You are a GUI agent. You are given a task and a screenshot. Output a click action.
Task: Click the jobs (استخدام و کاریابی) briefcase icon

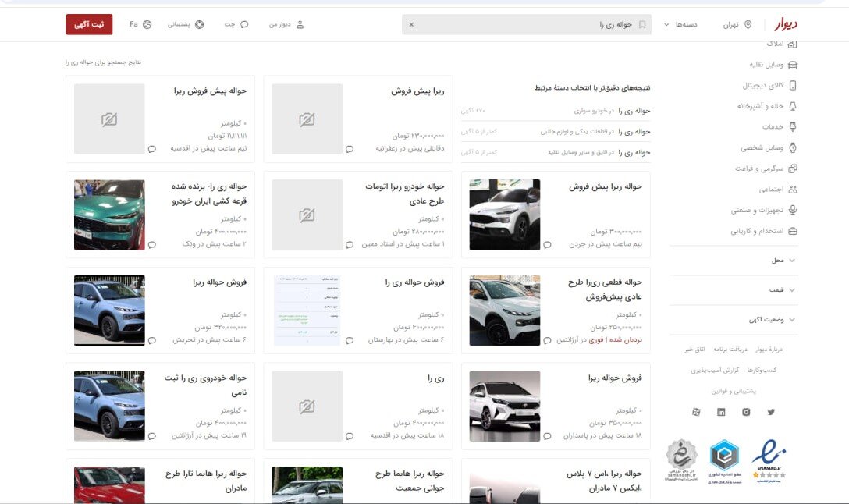pos(794,231)
